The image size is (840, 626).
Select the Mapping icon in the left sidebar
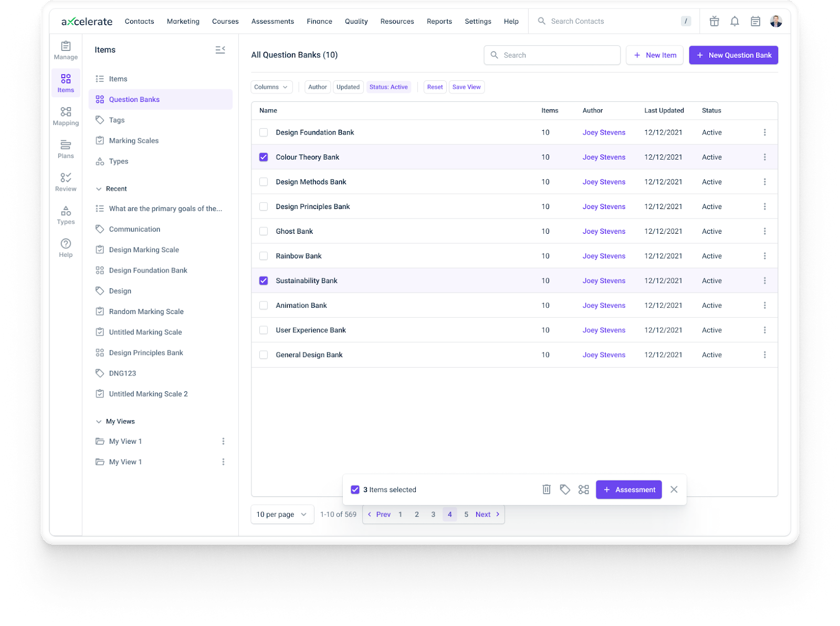click(x=66, y=116)
